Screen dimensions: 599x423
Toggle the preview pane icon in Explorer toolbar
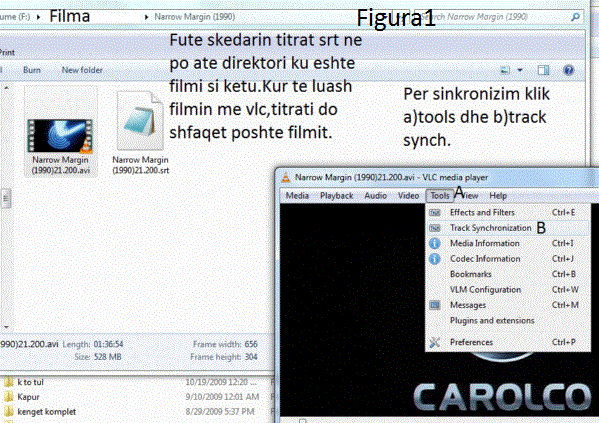click(x=543, y=70)
